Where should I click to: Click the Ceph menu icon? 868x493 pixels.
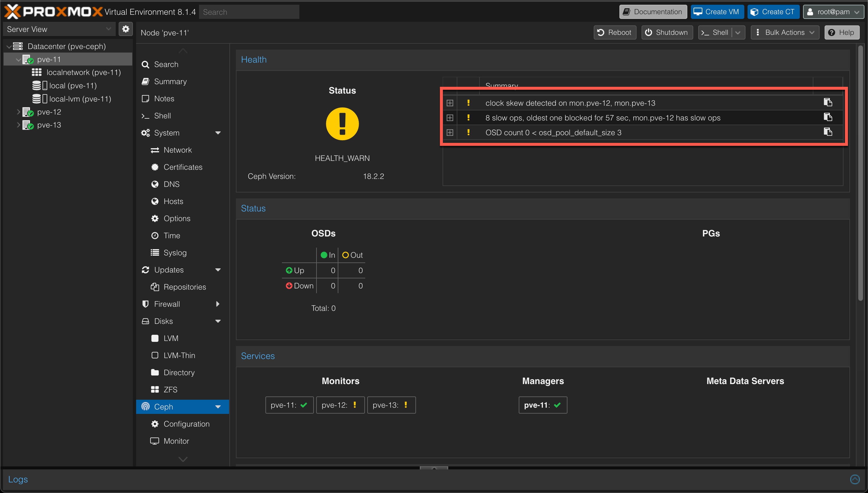146,407
